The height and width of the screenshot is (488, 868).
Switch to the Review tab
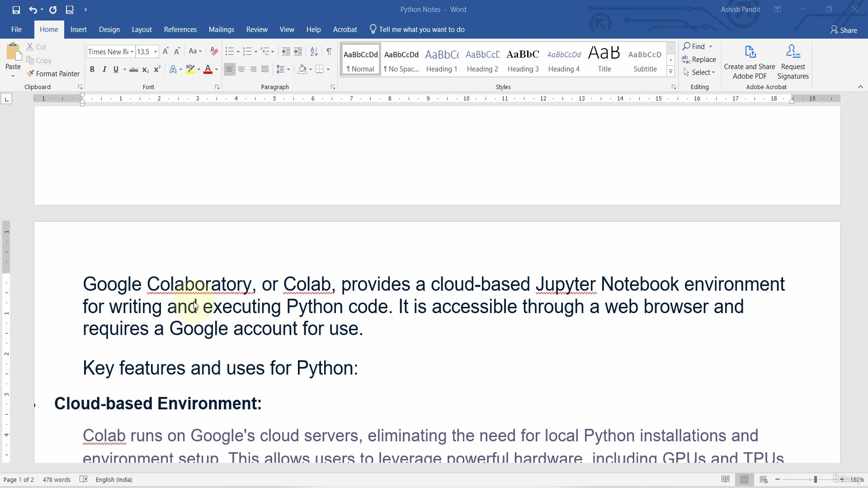coord(257,29)
